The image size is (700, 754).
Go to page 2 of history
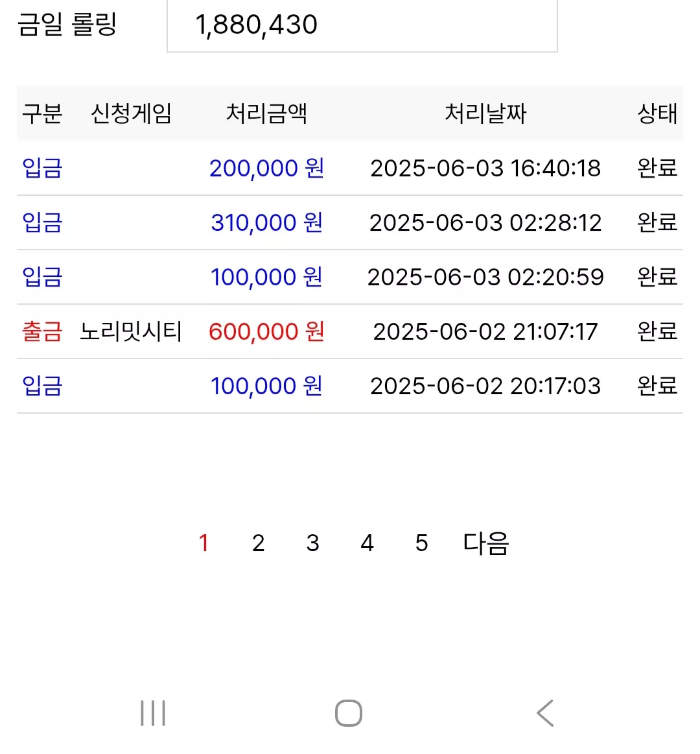(x=258, y=543)
